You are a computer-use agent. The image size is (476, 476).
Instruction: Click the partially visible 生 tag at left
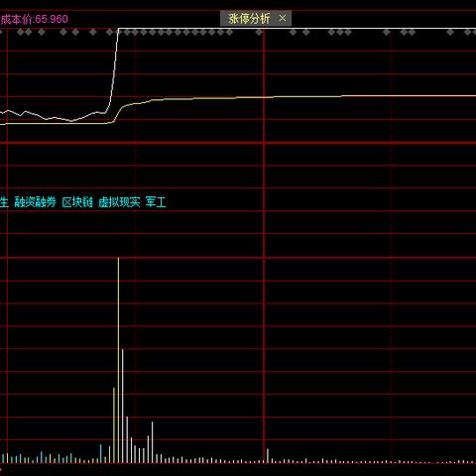(4, 202)
